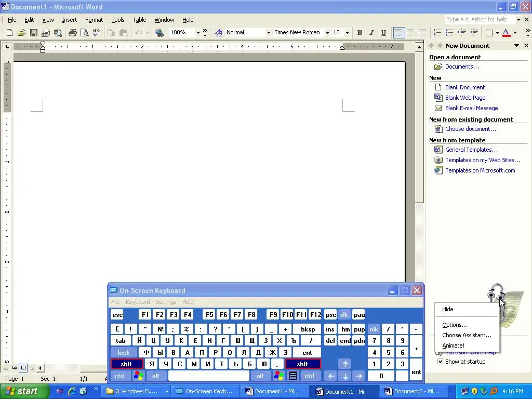Expand the Times New Roman font dropdown
The image size is (532, 399).
[x=327, y=33]
